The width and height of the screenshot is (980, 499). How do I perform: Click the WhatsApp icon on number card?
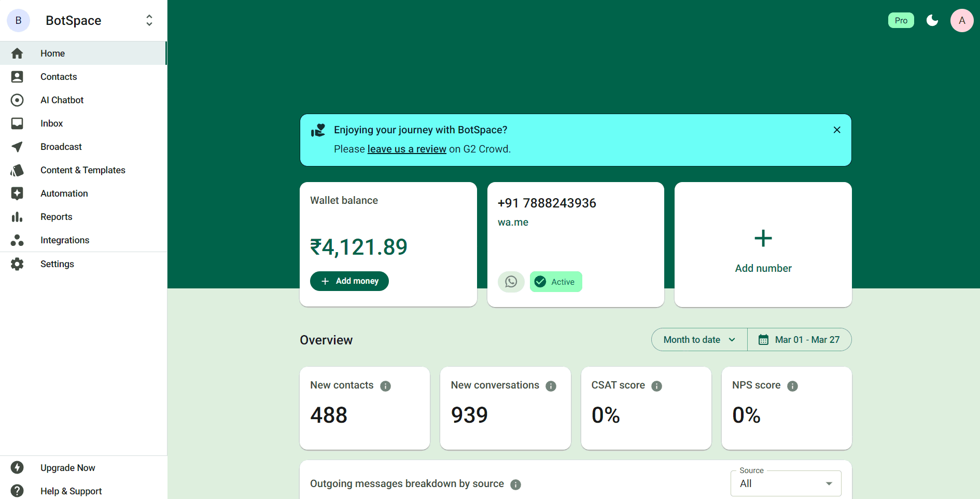(511, 282)
